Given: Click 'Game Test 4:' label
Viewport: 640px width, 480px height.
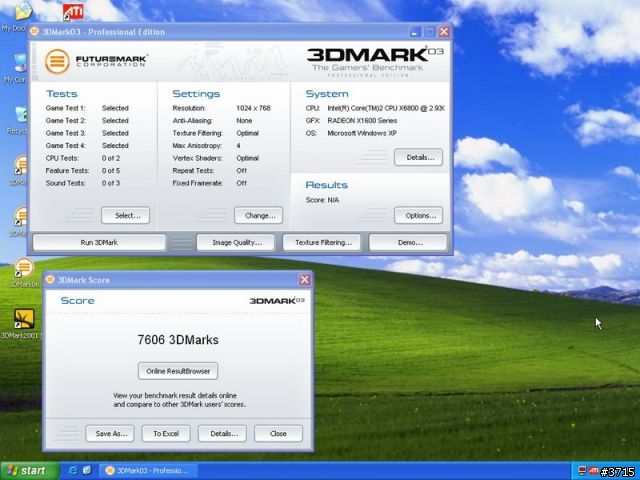Looking at the screenshot, I should 66,146.
